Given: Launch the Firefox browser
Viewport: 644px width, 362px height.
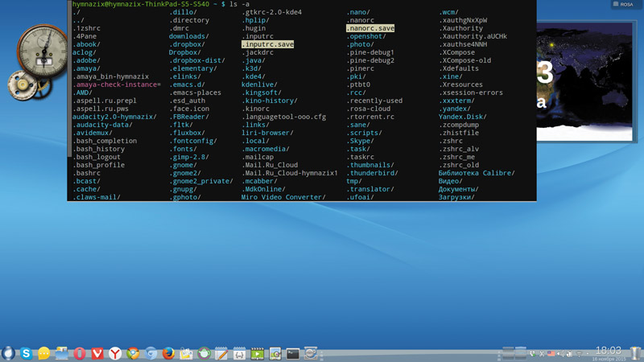Looking at the screenshot, I should (168, 353).
